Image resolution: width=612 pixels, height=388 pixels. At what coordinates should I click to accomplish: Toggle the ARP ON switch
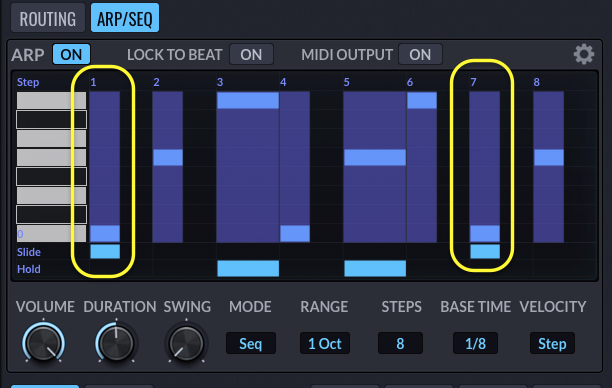pos(71,54)
